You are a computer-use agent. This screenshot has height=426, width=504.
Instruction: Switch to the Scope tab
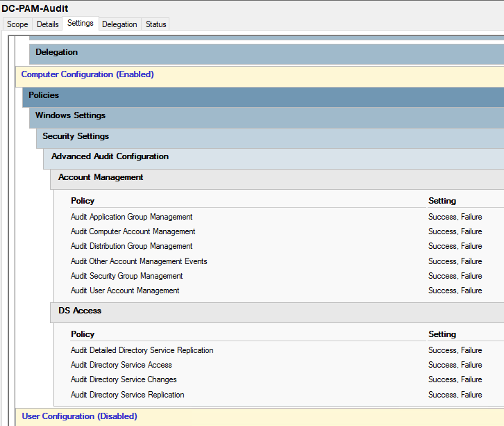click(17, 24)
